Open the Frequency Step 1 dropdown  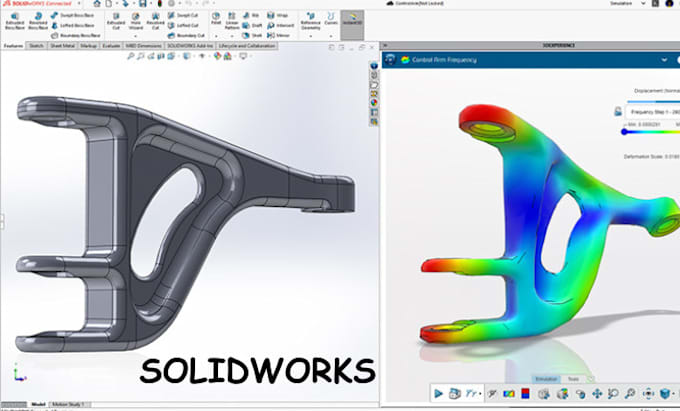click(653, 112)
